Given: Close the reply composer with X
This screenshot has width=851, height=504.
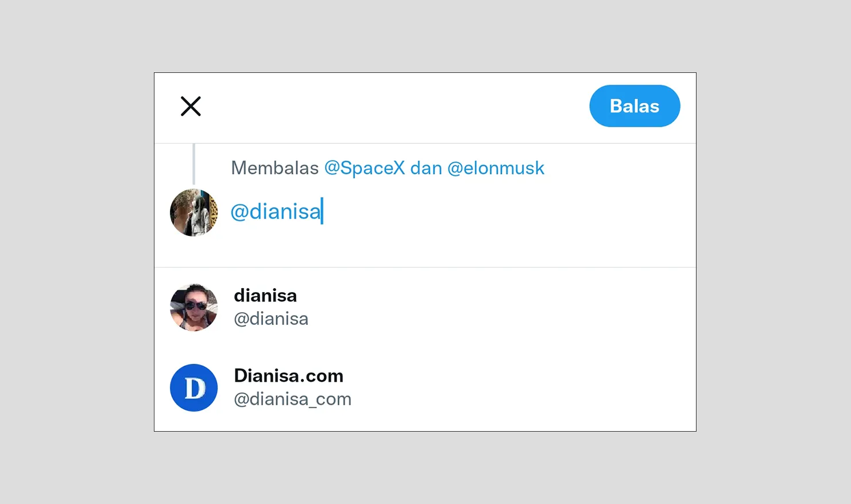Looking at the screenshot, I should (191, 106).
